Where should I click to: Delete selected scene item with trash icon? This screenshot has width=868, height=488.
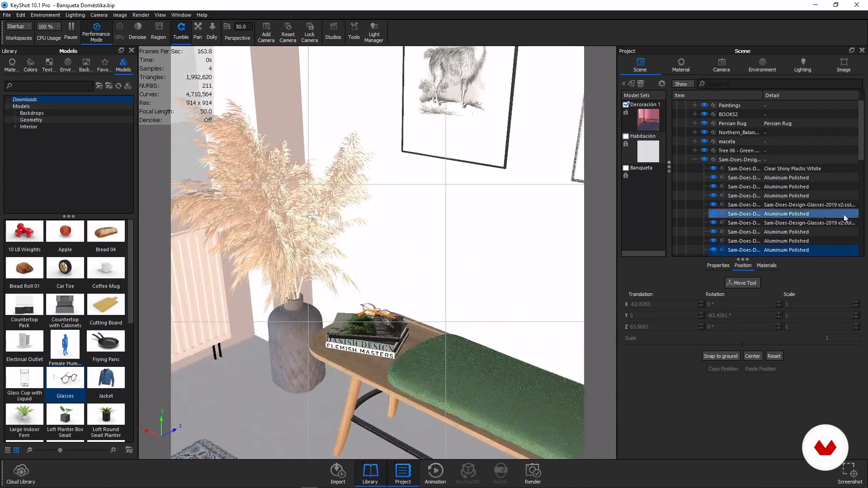click(x=641, y=84)
